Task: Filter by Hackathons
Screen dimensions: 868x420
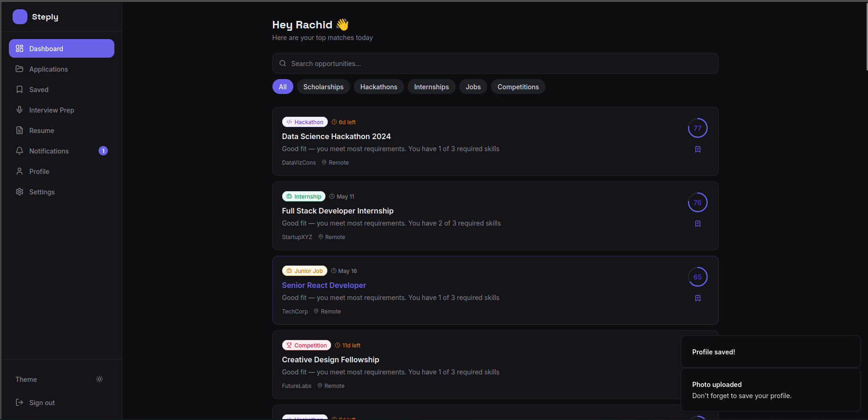Action: (379, 87)
